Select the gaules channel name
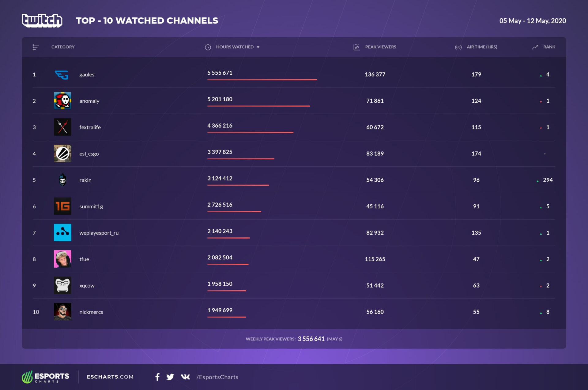Screen dimensions: 588x390 pos(87,75)
